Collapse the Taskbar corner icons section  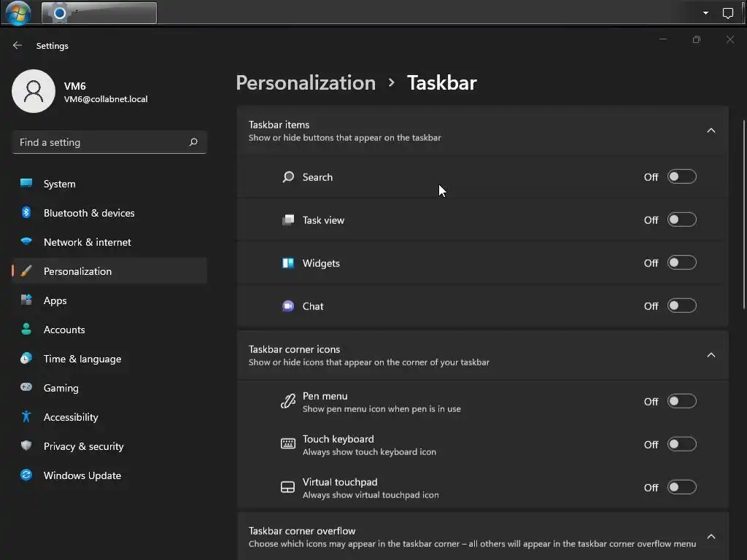pos(711,355)
